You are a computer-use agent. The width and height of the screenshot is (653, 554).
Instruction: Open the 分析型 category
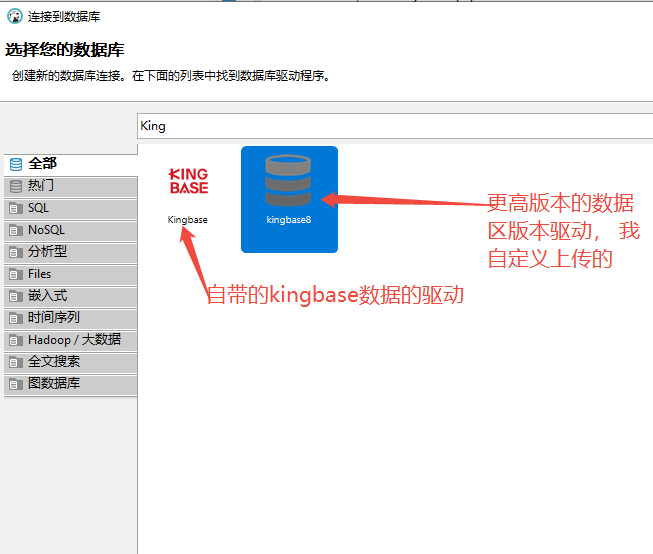70,252
